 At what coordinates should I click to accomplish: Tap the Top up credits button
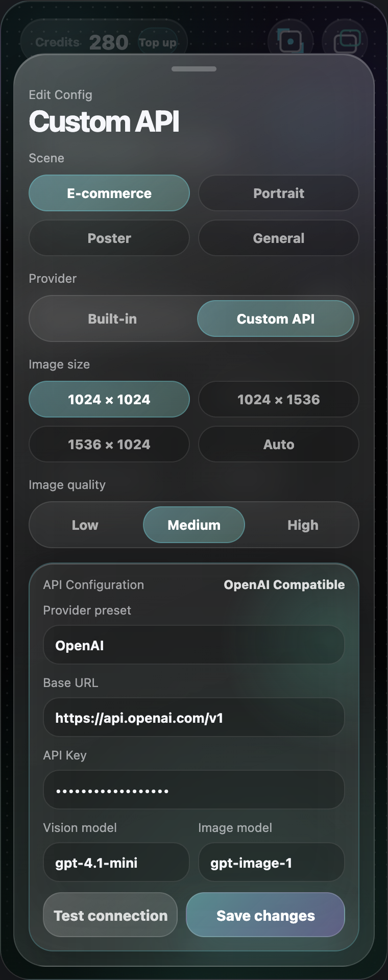pos(158,42)
